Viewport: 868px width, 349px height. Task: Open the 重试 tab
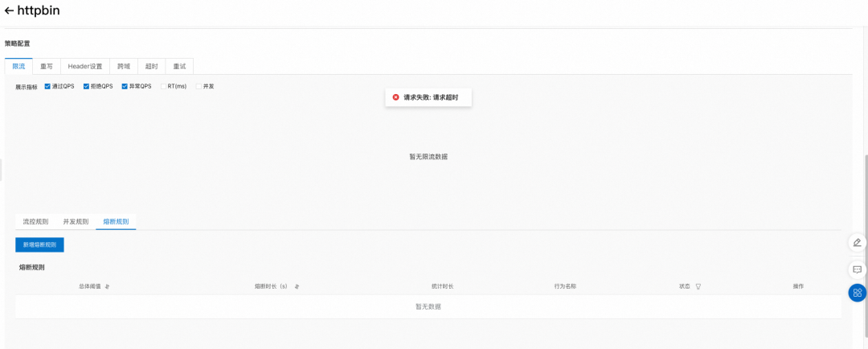[x=179, y=67]
